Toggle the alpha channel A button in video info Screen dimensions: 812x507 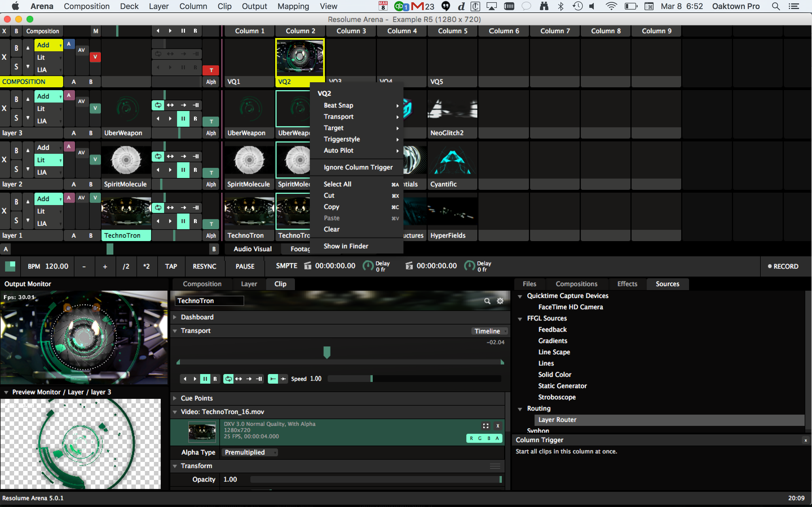pyautogui.click(x=497, y=438)
